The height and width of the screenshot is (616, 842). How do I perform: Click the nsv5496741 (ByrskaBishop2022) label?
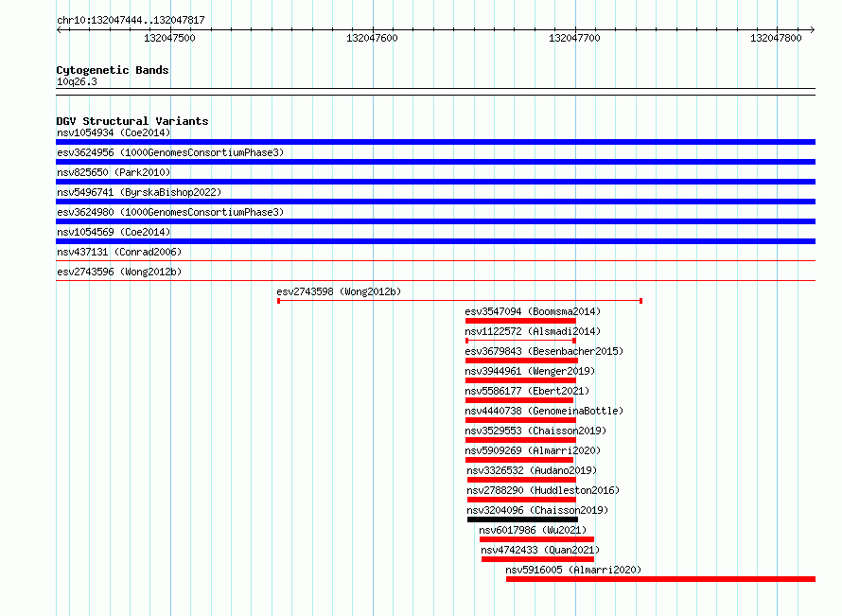point(139,192)
